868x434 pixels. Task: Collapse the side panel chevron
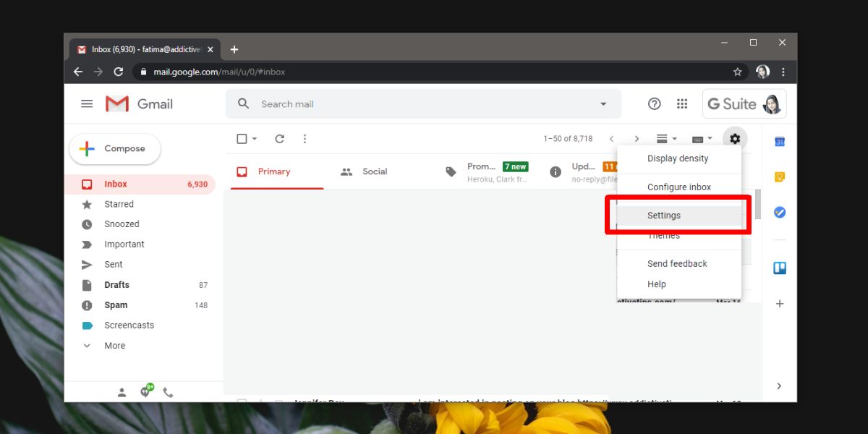(779, 386)
